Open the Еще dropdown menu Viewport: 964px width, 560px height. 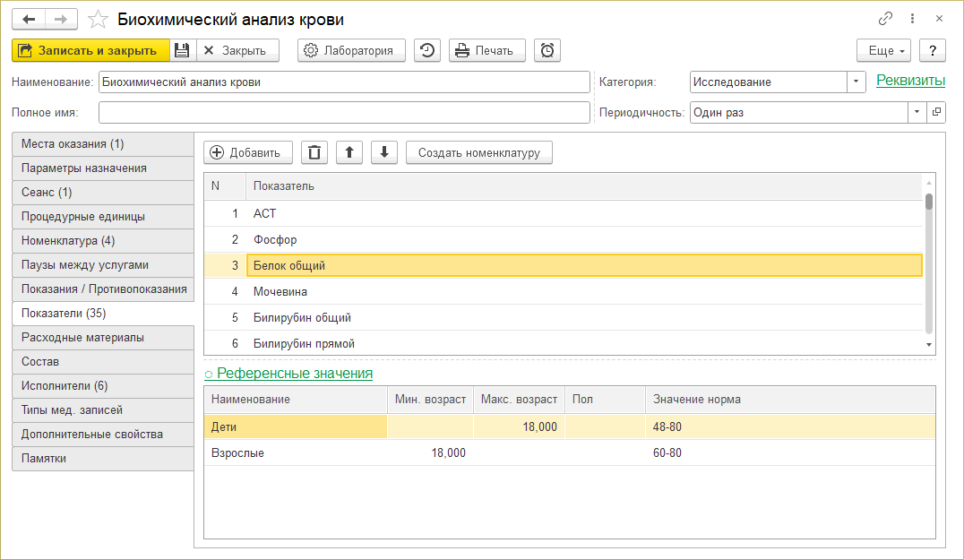click(883, 51)
